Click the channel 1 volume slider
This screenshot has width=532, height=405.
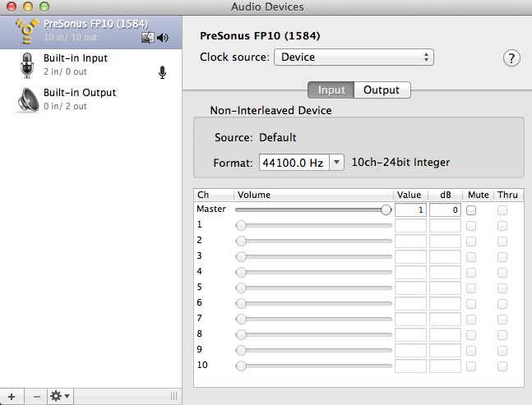point(313,225)
